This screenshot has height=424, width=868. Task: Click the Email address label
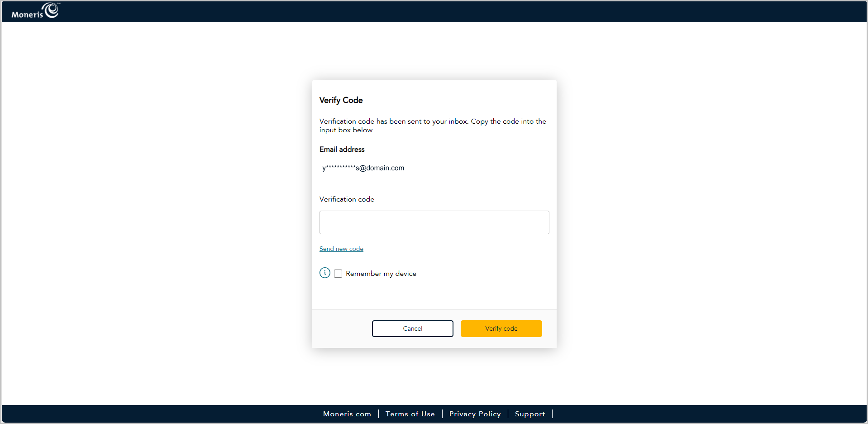coord(342,149)
